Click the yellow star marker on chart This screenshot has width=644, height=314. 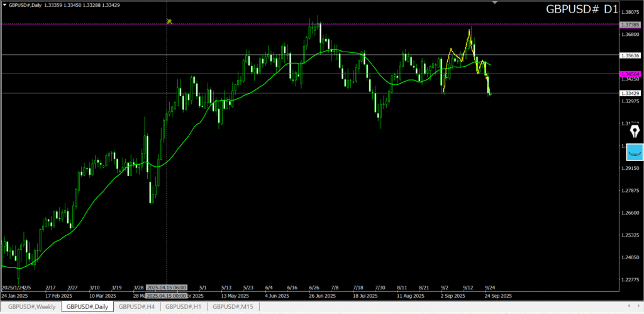click(x=169, y=21)
